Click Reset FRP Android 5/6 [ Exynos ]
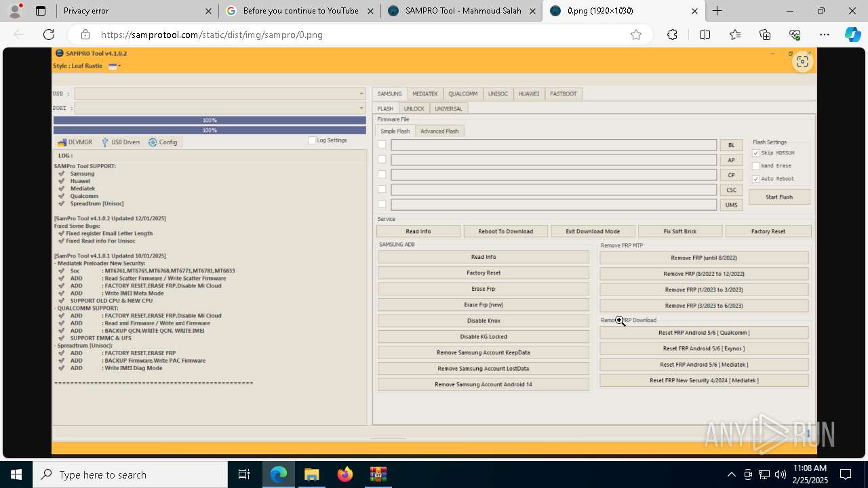Viewport: 868px width, 488px height. coord(704,348)
